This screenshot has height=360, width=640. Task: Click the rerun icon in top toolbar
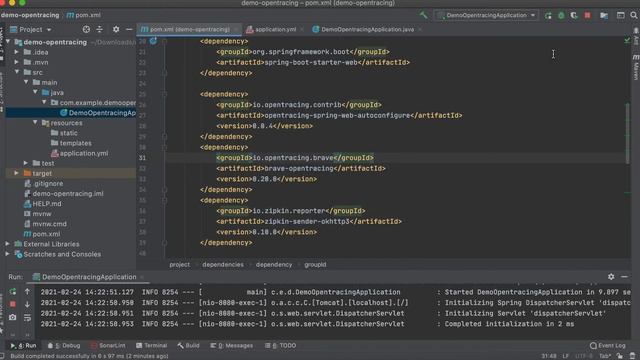coord(548,16)
